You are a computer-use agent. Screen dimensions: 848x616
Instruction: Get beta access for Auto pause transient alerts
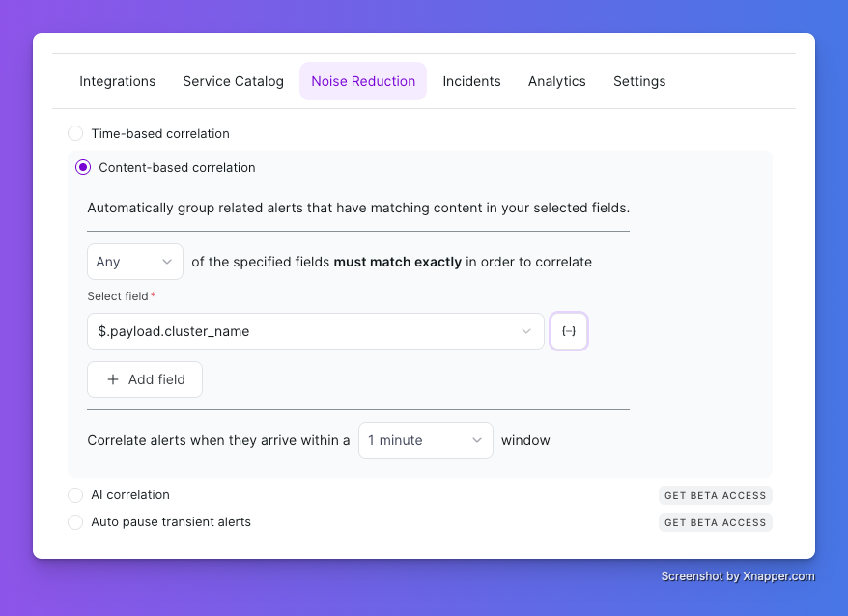pos(715,522)
